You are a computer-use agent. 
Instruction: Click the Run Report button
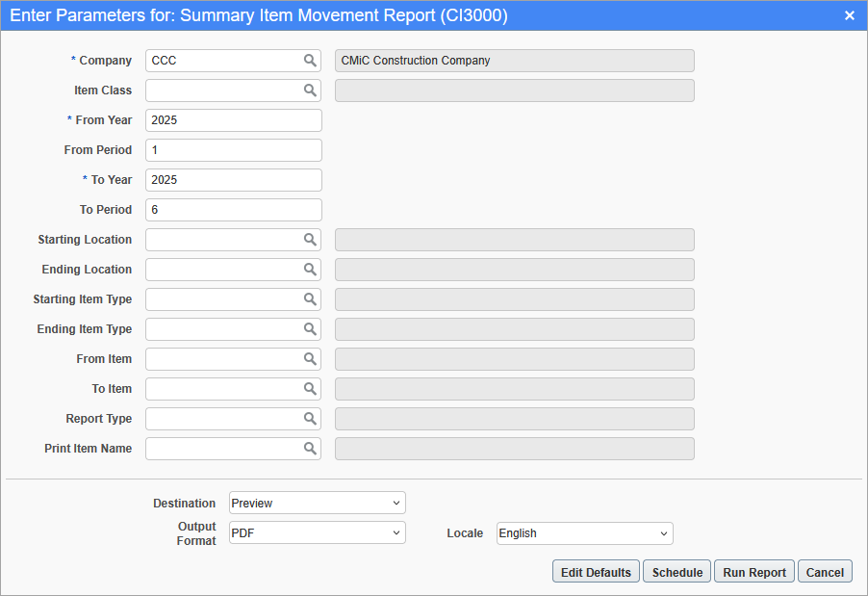tap(753, 571)
